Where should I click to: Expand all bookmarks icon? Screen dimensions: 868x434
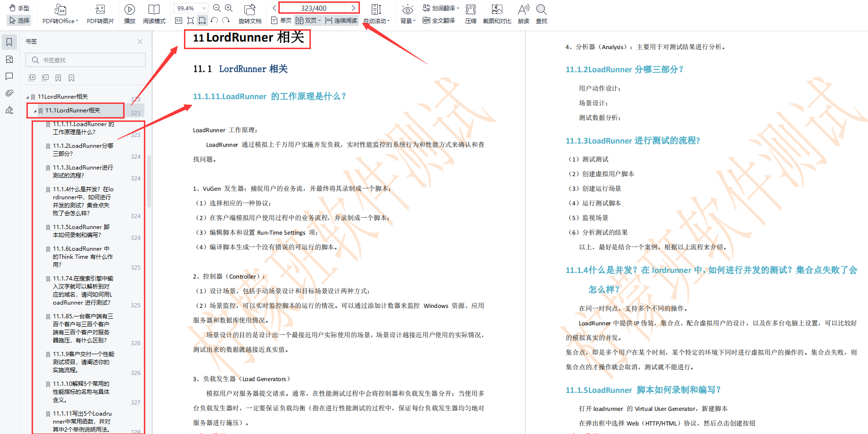tap(32, 78)
